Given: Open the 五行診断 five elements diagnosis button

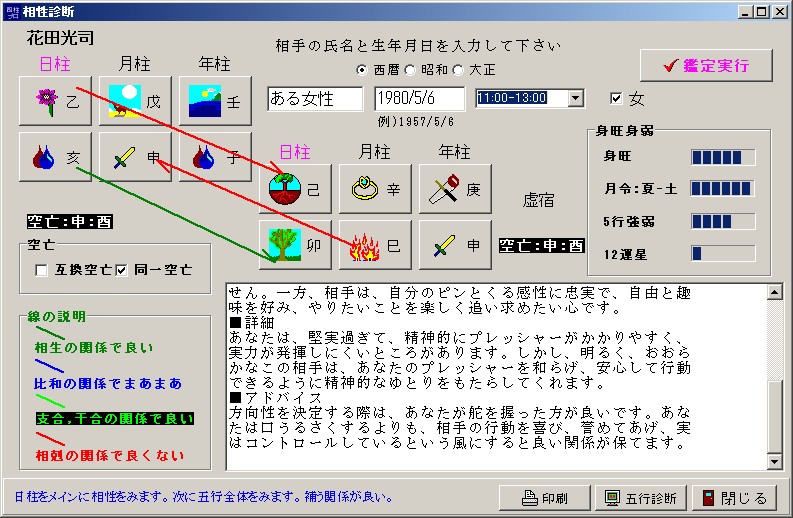Looking at the screenshot, I should [x=641, y=498].
